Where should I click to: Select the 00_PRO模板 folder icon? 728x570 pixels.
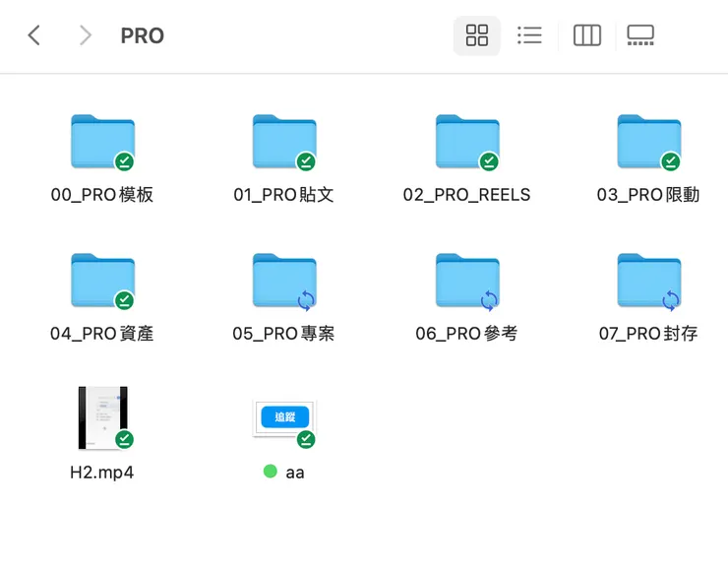102,141
